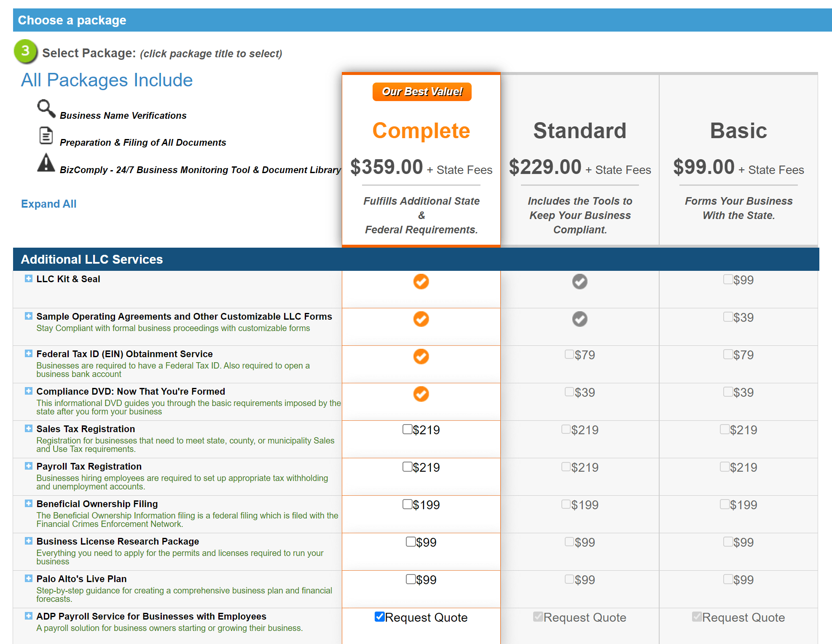Click the orange checkmark for LLC Kit in Complete
The width and height of the screenshot is (832, 644).
point(421,281)
